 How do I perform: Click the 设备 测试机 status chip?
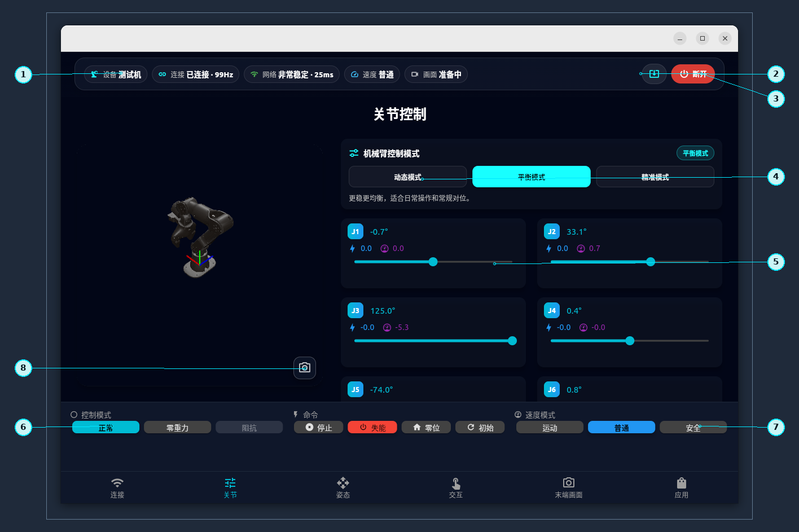(116, 74)
